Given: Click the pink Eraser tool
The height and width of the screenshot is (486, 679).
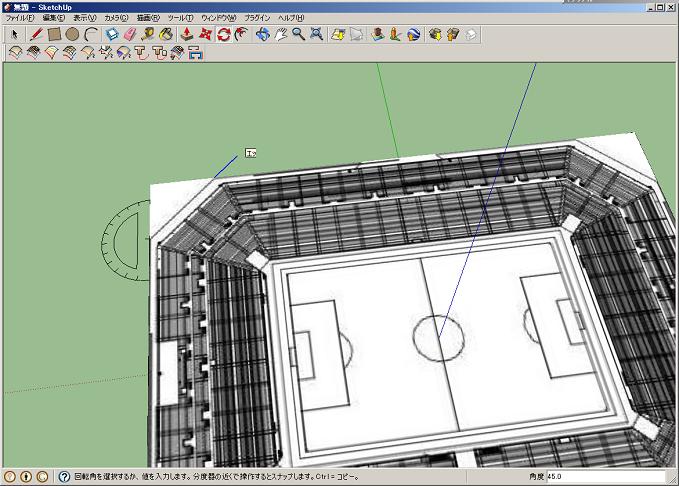Looking at the screenshot, I should [129, 34].
